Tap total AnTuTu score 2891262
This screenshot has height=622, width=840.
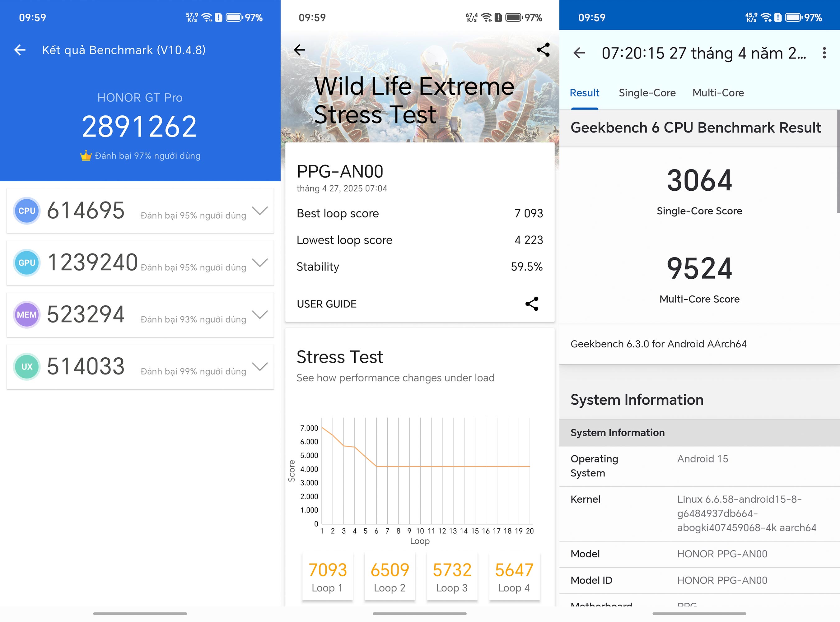pyautogui.click(x=139, y=127)
